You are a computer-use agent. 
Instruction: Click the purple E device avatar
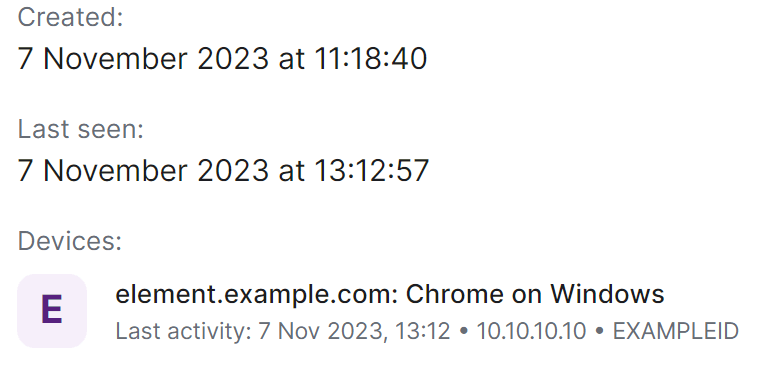click(x=52, y=311)
